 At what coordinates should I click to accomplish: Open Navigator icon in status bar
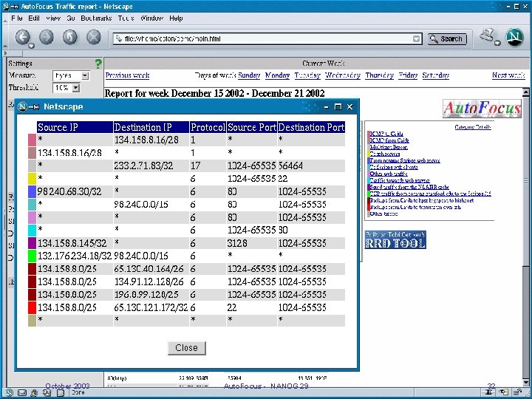click(x=9, y=392)
